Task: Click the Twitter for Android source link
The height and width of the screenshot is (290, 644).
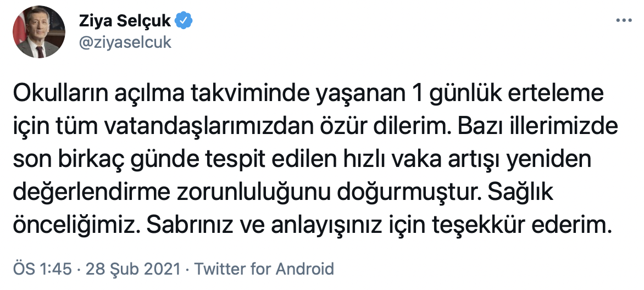Action: coord(264,269)
